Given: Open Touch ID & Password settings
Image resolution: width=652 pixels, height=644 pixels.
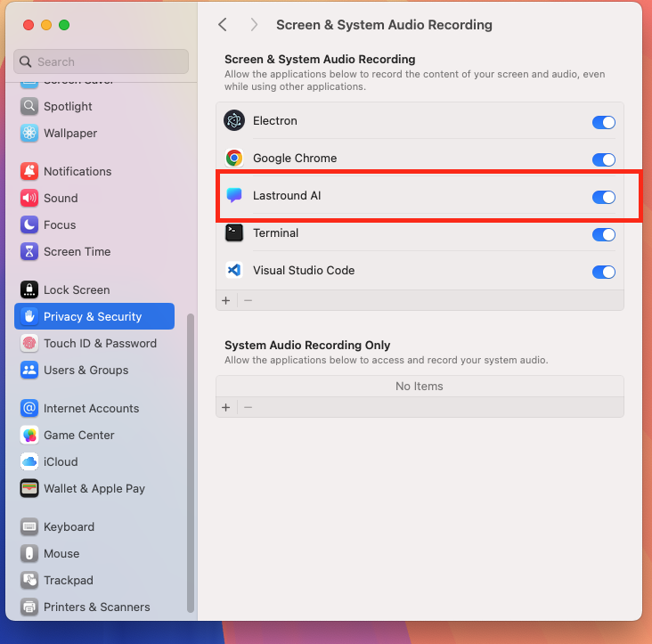Looking at the screenshot, I should (x=101, y=344).
